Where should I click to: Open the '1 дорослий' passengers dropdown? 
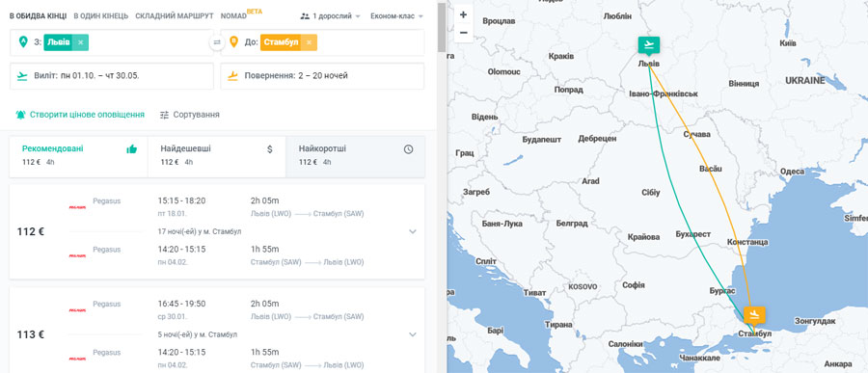(331, 16)
